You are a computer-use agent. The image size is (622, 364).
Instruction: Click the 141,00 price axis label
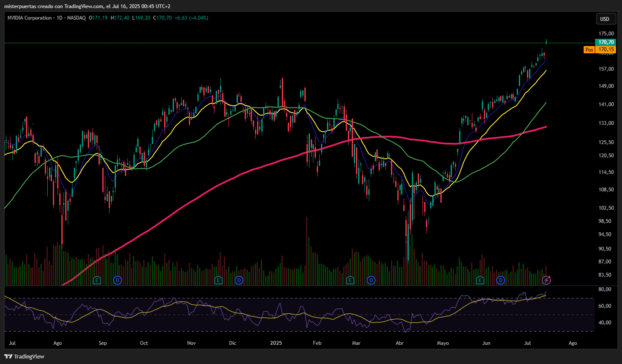point(606,104)
